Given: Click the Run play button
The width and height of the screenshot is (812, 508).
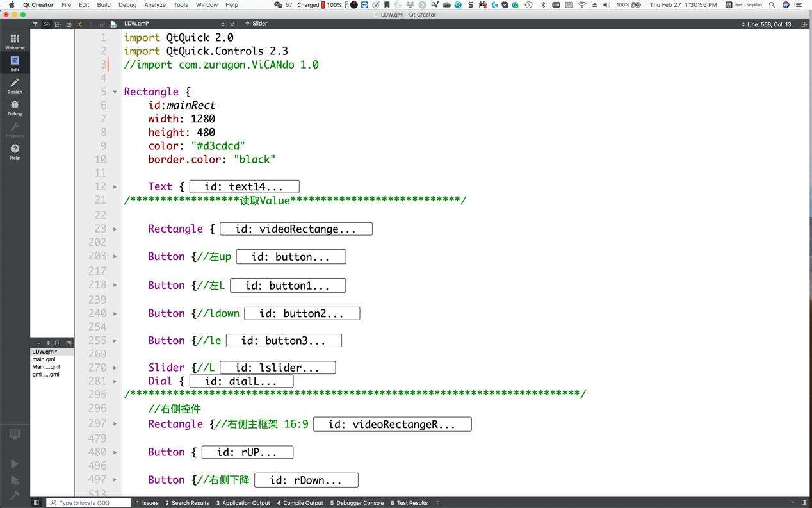Looking at the screenshot, I should pos(15,463).
